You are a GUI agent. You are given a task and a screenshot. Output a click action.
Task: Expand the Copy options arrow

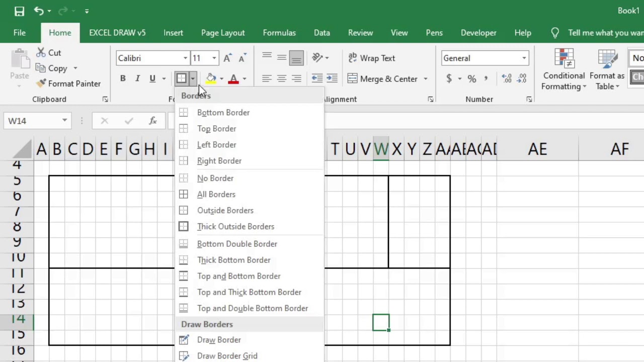click(x=75, y=68)
